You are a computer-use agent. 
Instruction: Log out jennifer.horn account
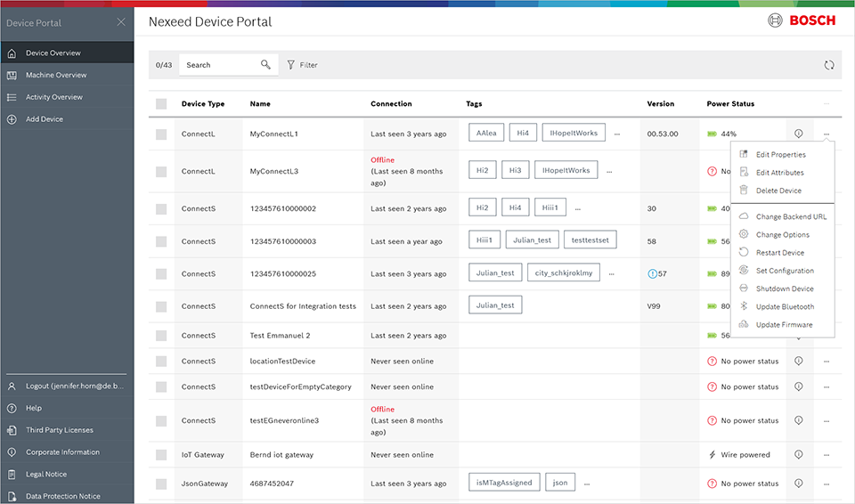tap(67, 386)
